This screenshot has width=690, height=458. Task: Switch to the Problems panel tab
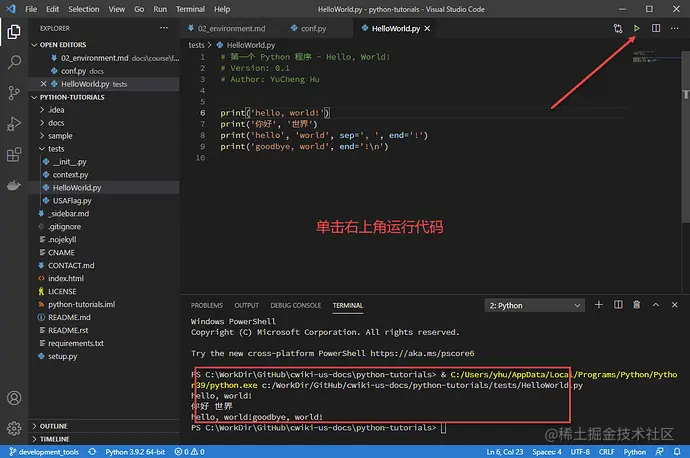pos(207,305)
